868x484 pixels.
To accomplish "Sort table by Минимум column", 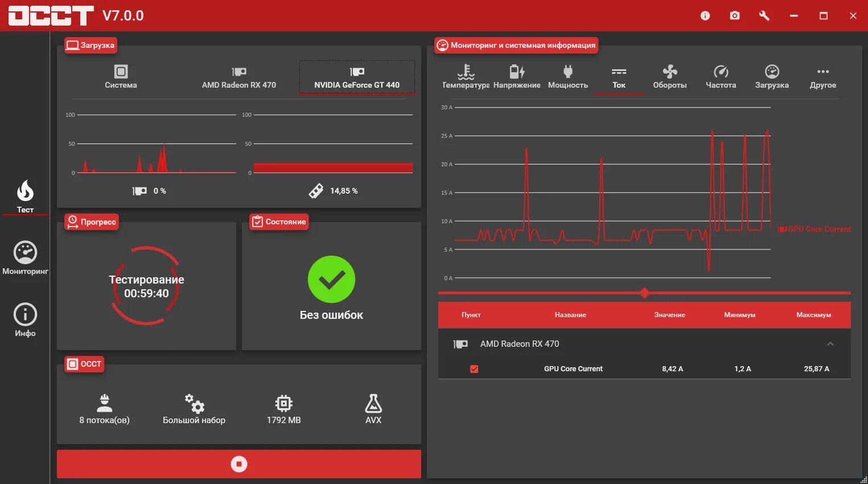I will click(x=739, y=315).
